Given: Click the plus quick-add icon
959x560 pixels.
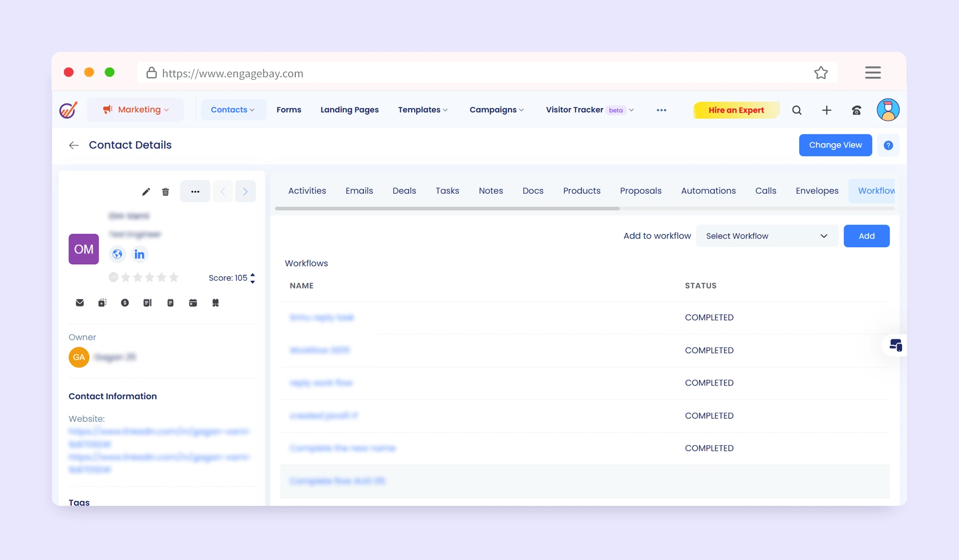Looking at the screenshot, I should pyautogui.click(x=827, y=110).
